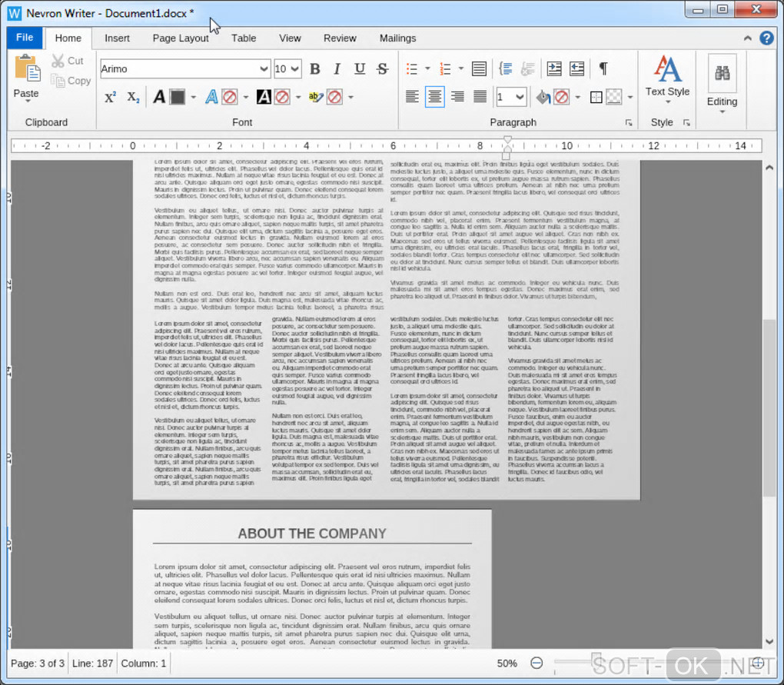Click the checkered border fill swatch

(613, 97)
